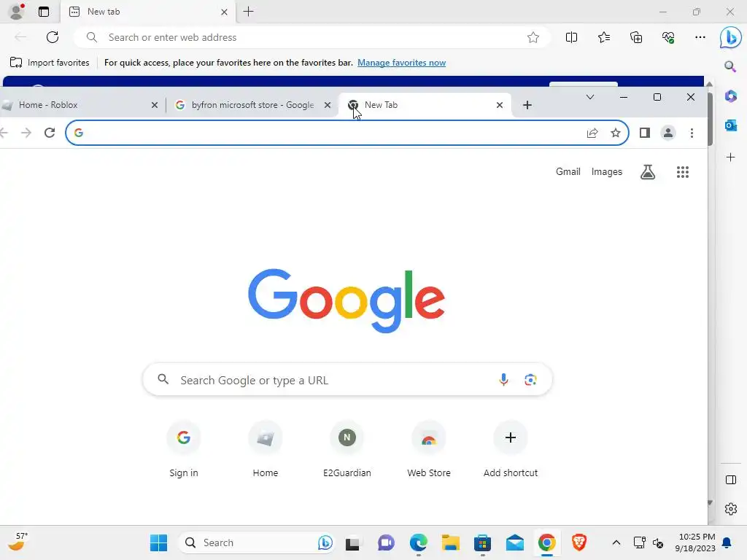Show hidden system tray icons
The image size is (747, 560).
click(x=616, y=542)
